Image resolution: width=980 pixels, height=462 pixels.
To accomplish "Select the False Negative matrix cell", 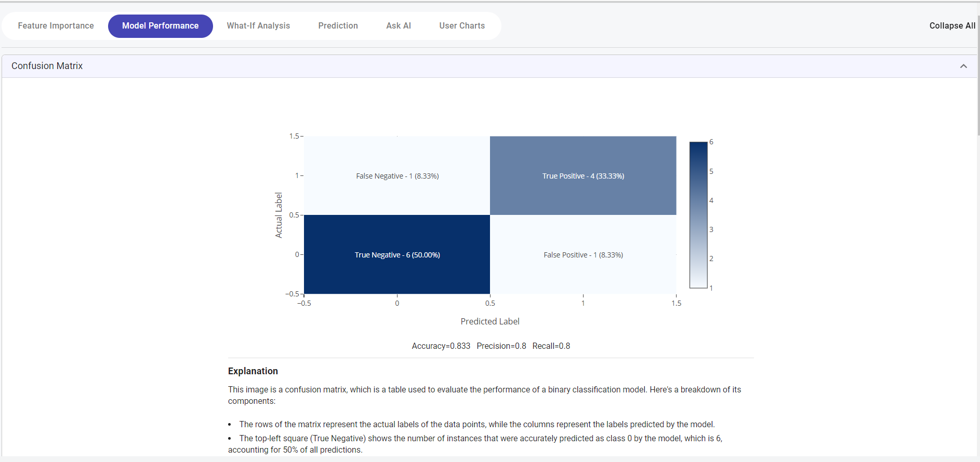I will [397, 176].
